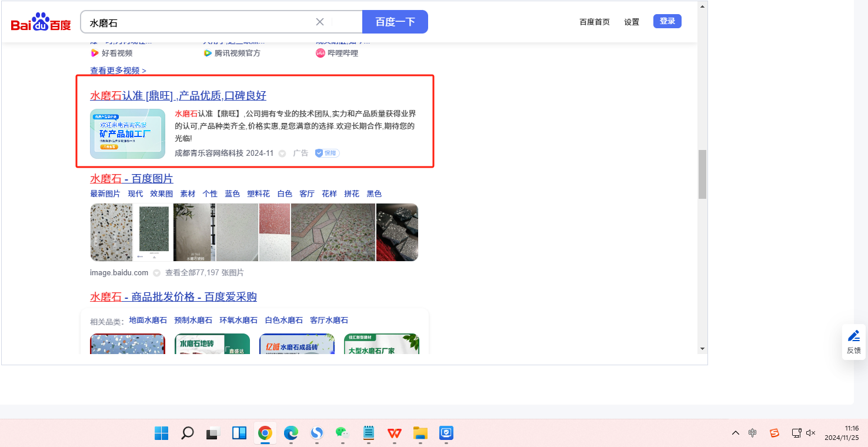Open the 水磨石认准 [鼎旺] ad title link
Viewport: 868px width, 447px height.
tap(178, 96)
